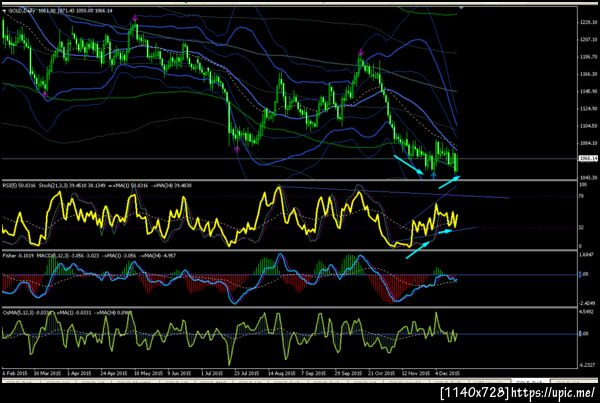The height and width of the screenshot is (403, 600).
Task: Click the 21 Oct 2015 date label
Action: click(381, 373)
